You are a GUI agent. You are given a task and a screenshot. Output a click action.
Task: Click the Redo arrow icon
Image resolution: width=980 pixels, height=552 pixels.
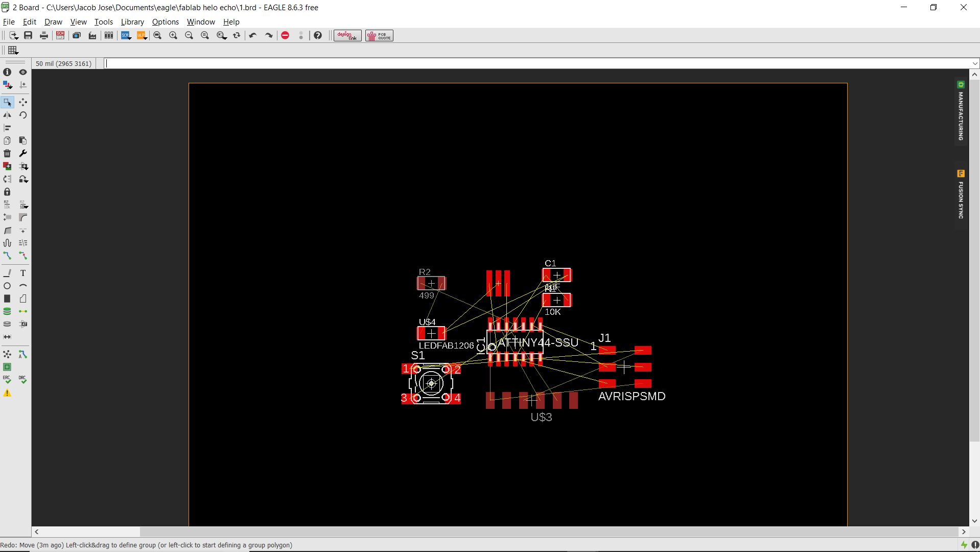tap(269, 35)
